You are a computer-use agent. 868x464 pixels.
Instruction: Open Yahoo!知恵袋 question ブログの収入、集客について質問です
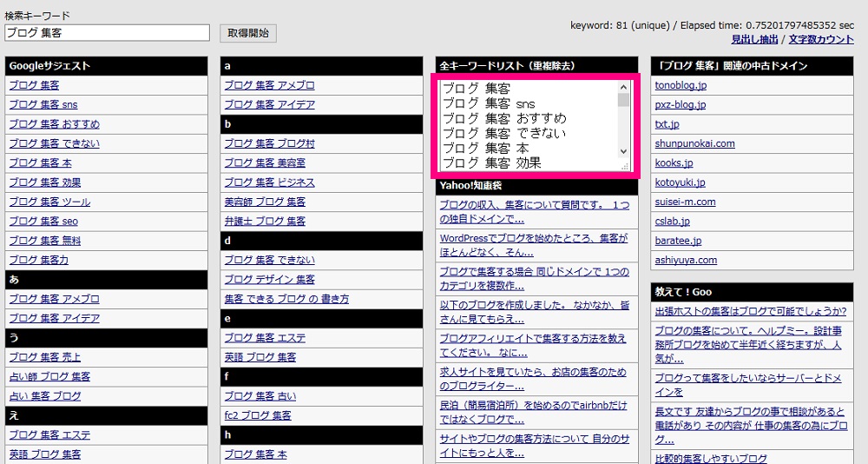534,212
